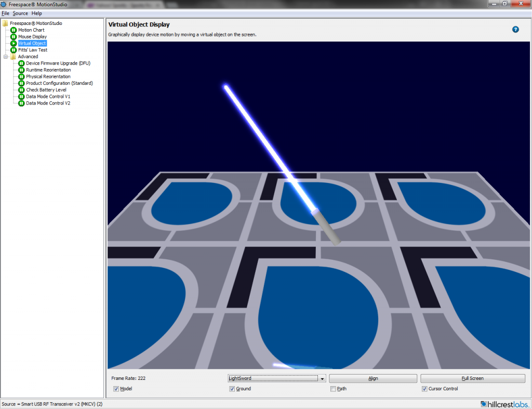Select Product Configuration (Standard)

(x=59, y=83)
